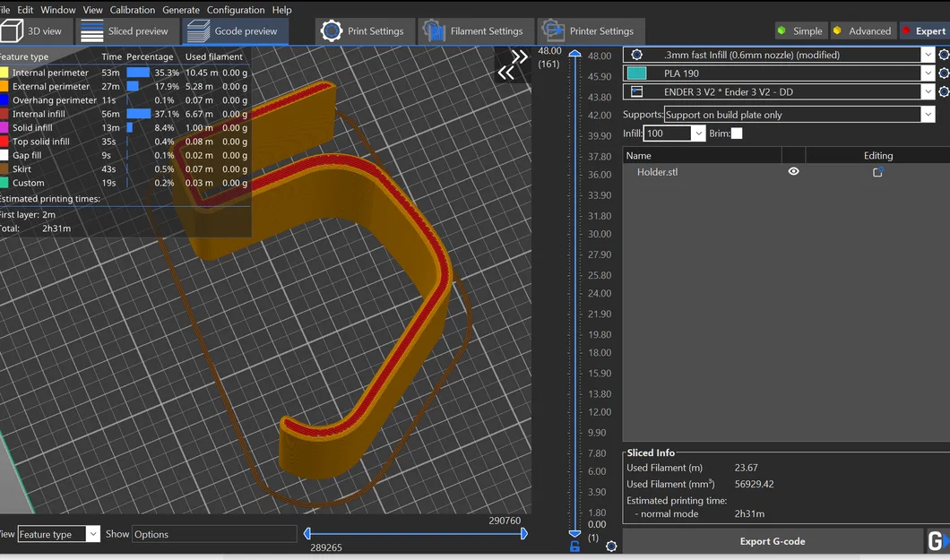Switch to Simple mode
This screenshot has height=560, width=950.
pos(799,31)
